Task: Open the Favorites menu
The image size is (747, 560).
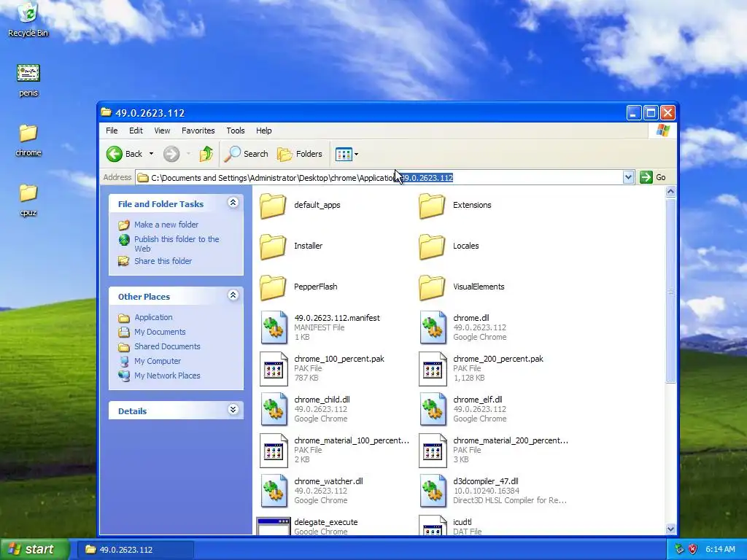Action: (x=198, y=131)
